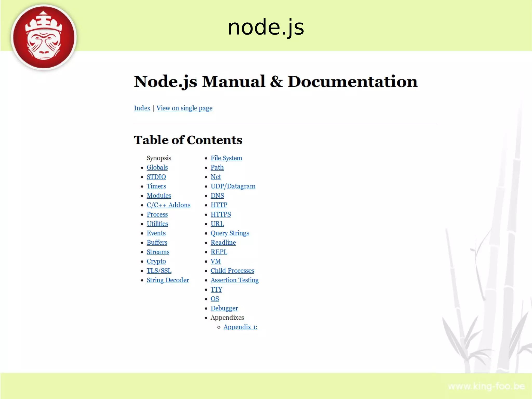Select the Crypto section link
The height and width of the screenshot is (399, 532).
click(x=156, y=261)
